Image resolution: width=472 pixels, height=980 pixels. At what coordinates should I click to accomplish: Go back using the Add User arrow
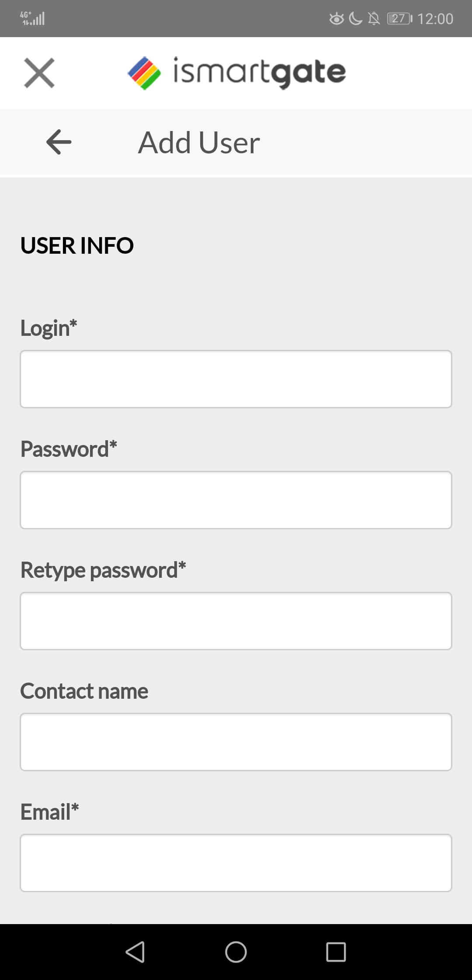59,142
